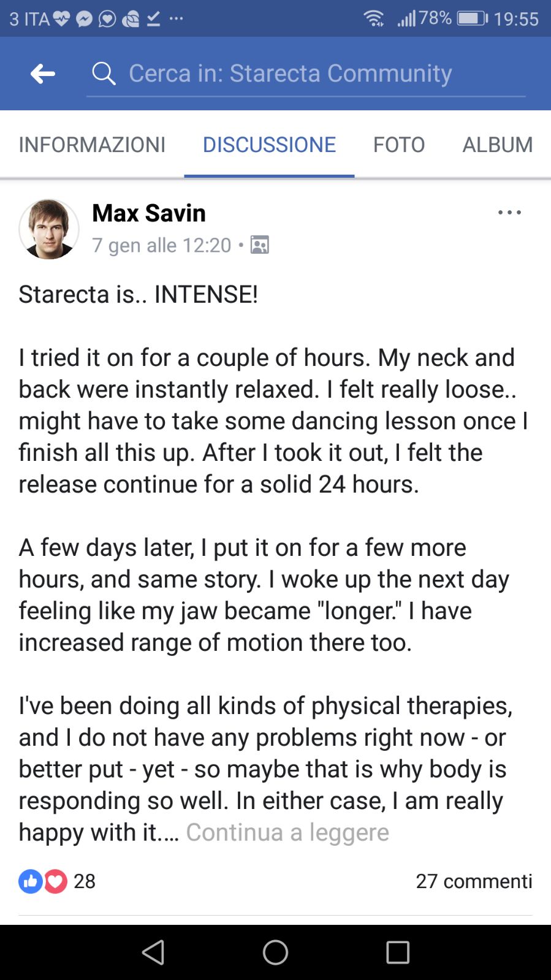Open the three-dot post options menu
This screenshot has width=551, height=980.
[509, 213]
